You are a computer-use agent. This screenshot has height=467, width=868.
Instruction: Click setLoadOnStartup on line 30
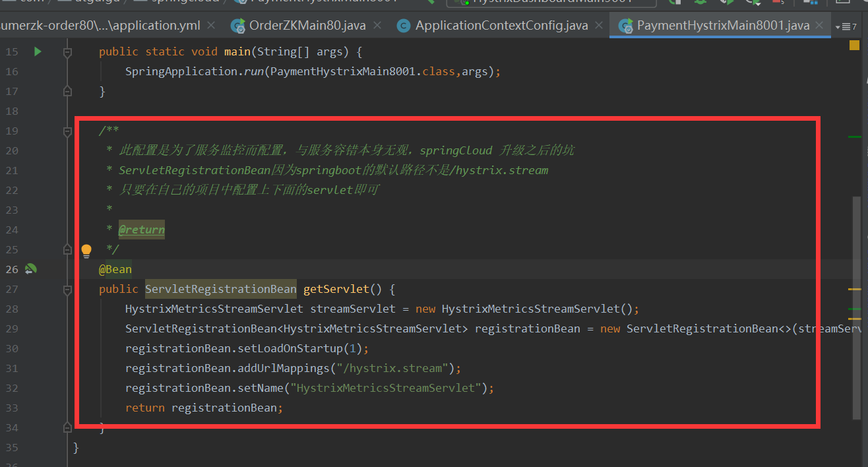pyautogui.click(x=292, y=348)
